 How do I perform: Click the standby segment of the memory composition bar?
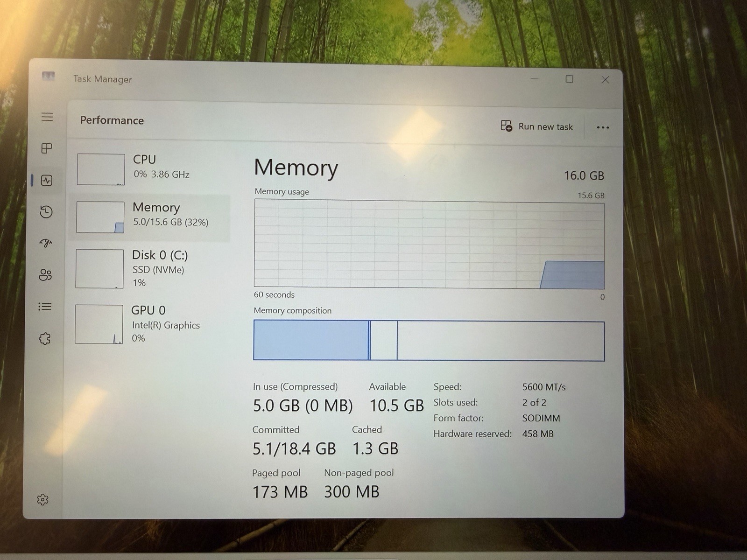pyautogui.click(x=384, y=340)
